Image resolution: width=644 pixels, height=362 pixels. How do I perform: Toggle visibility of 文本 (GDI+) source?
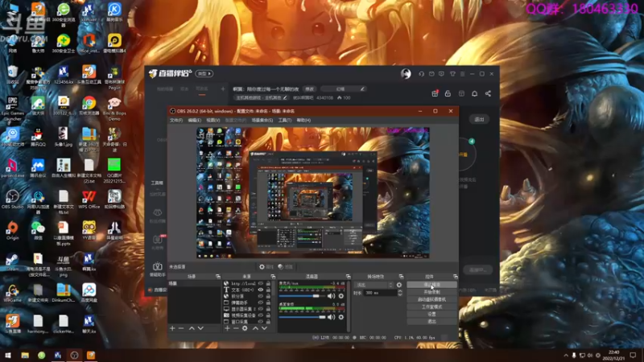click(260, 290)
